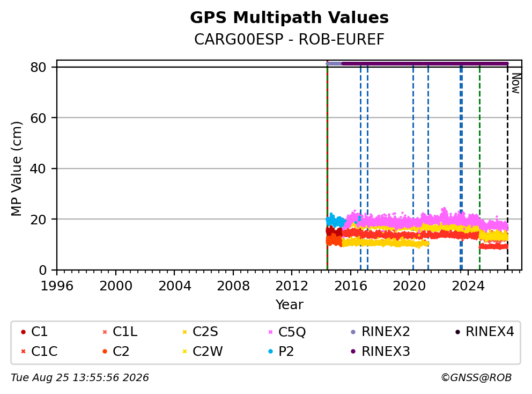Viewport: 532px width, 394px height.
Task: Click the P2 blue legend dot
Action: click(x=270, y=351)
